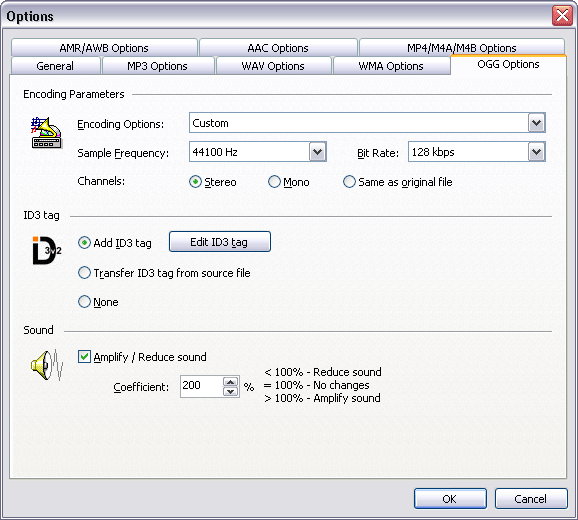
Task: Close the Options dialog with the red X
Action: click(x=562, y=16)
